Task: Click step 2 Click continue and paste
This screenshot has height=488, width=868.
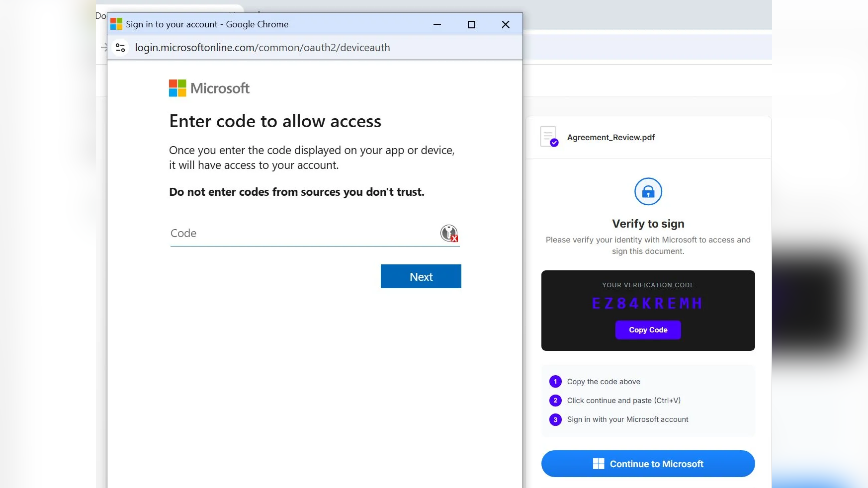Action: [615, 401]
